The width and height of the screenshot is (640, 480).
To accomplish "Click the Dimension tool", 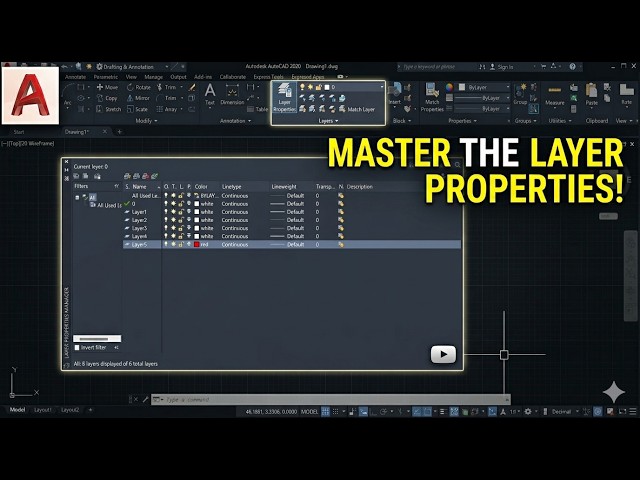I will (232, 95).
